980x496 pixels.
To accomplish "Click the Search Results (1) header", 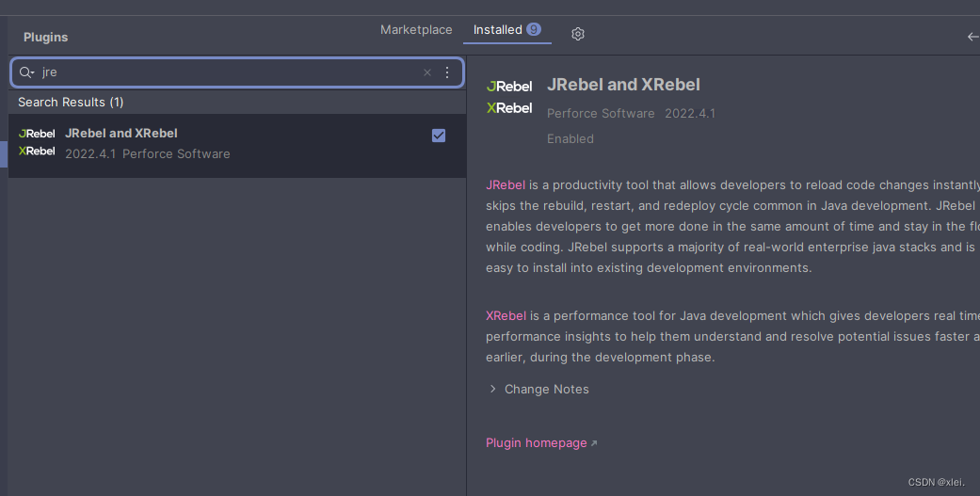I will (x=71, y=102).
